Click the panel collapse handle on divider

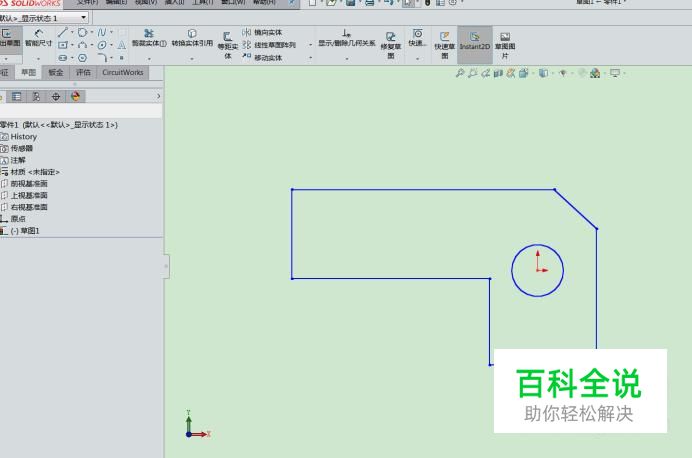click(166, 266)
